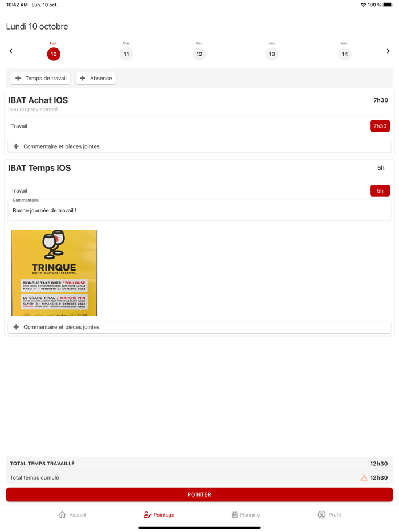This screenshot has height=532, width=399.
Task: Select Tuesday 11 in the date strip
Action: click(127, 54)
